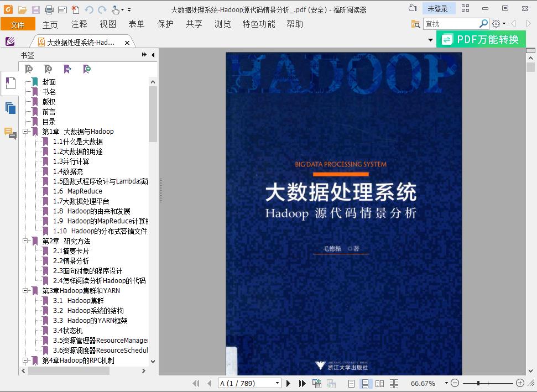The width and height of the screenshot is (537, 392).
Task: Click the Redo arrow icon
Action: 102,9
